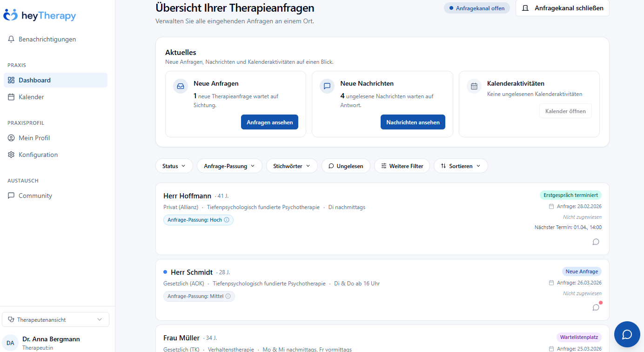
Task: Click calendar icon next to Anfrage: 28.02.2026
Action: tap(551, 206)
